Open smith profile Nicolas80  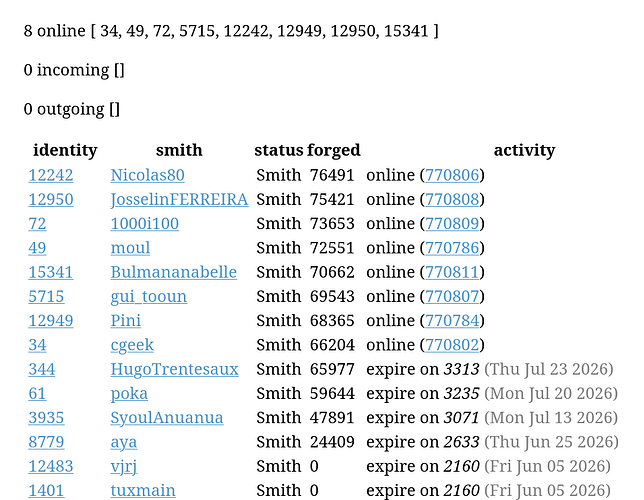[x=147, y=175]
